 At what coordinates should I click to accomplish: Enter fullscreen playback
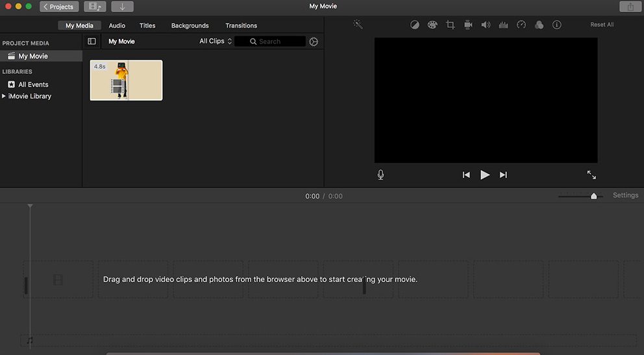click(591, 175)
